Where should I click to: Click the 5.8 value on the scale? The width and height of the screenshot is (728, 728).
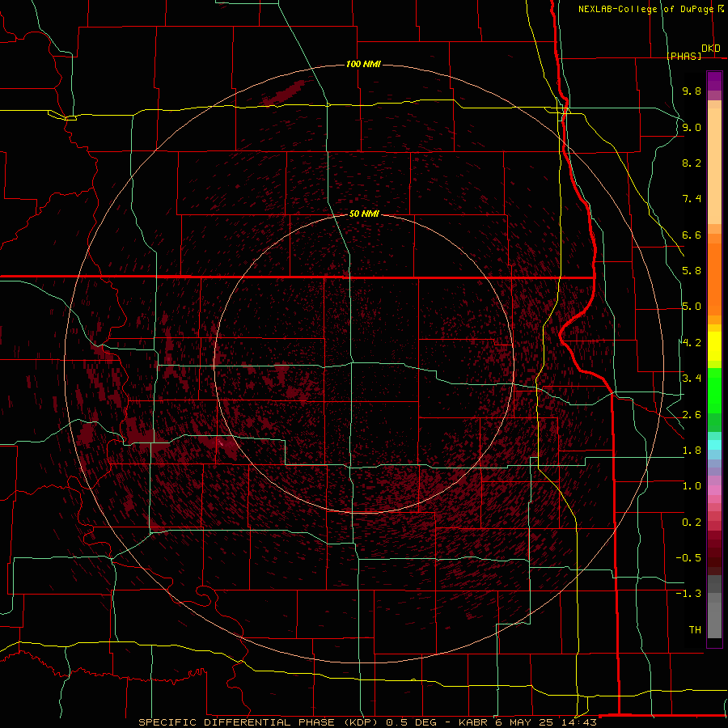(x=692, y=271)
